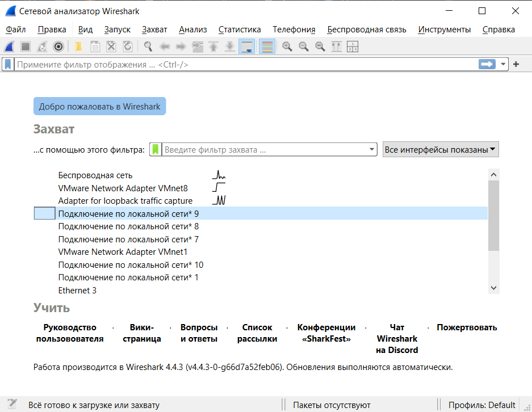
Task: Open Конференции «SharkFest» link
Action: coord(326,333)
